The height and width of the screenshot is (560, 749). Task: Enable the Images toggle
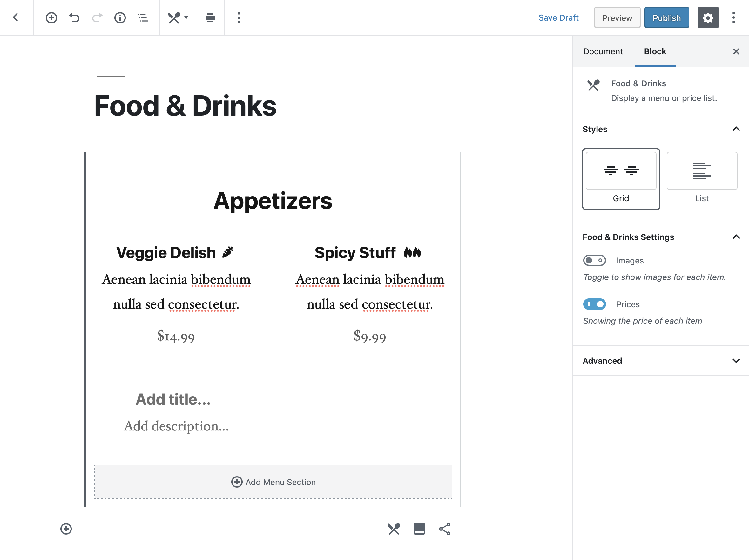click(594, 260)
